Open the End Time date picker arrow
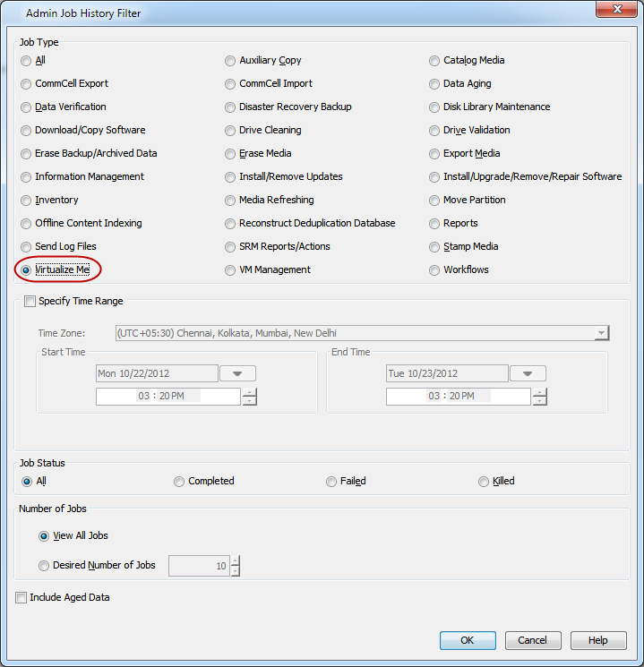Screen dimensions: 644x667 click(x=528, y=373)
